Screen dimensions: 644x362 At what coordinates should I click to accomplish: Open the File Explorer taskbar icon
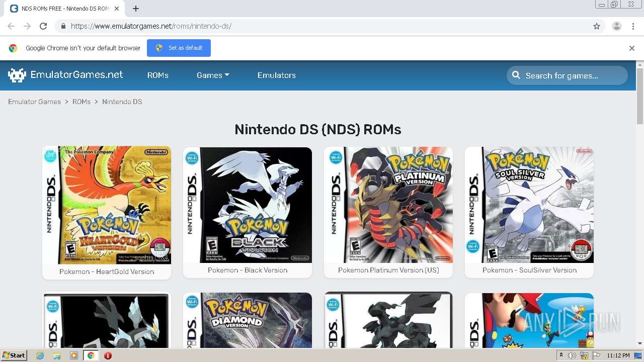[57, 355]
